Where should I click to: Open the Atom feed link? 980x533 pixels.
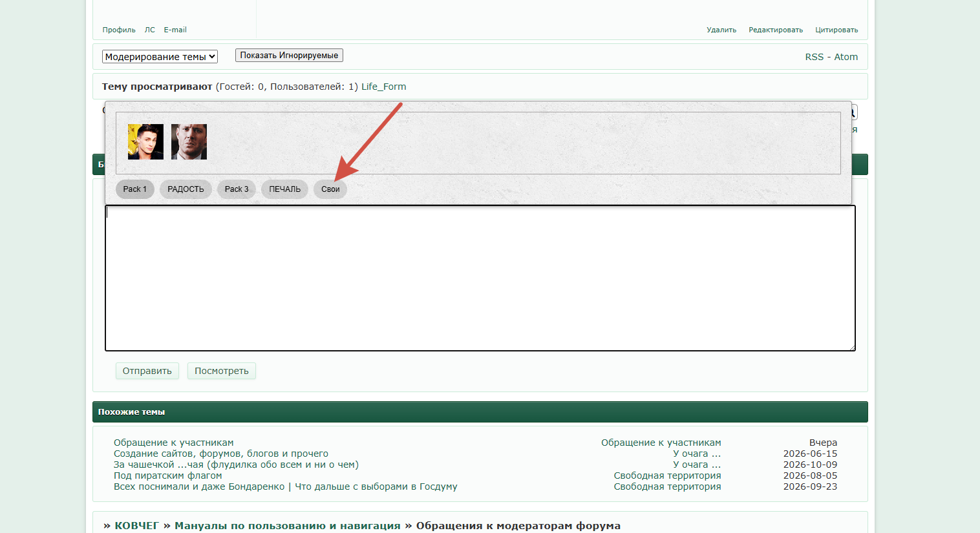[846, 57]
